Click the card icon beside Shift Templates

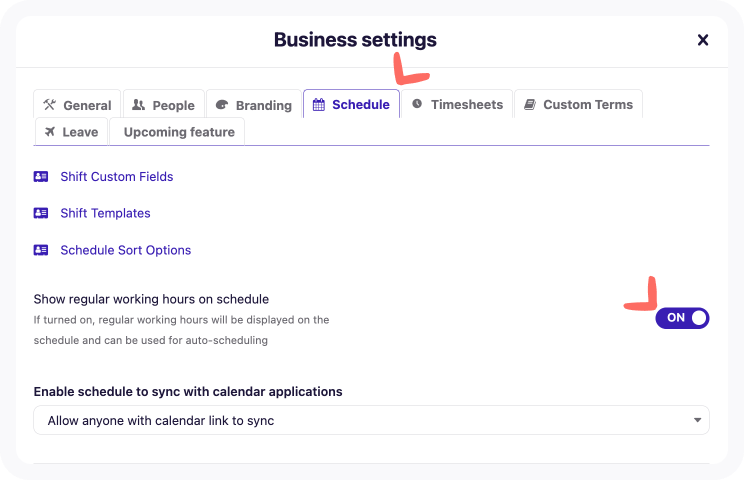click(41, 213)
